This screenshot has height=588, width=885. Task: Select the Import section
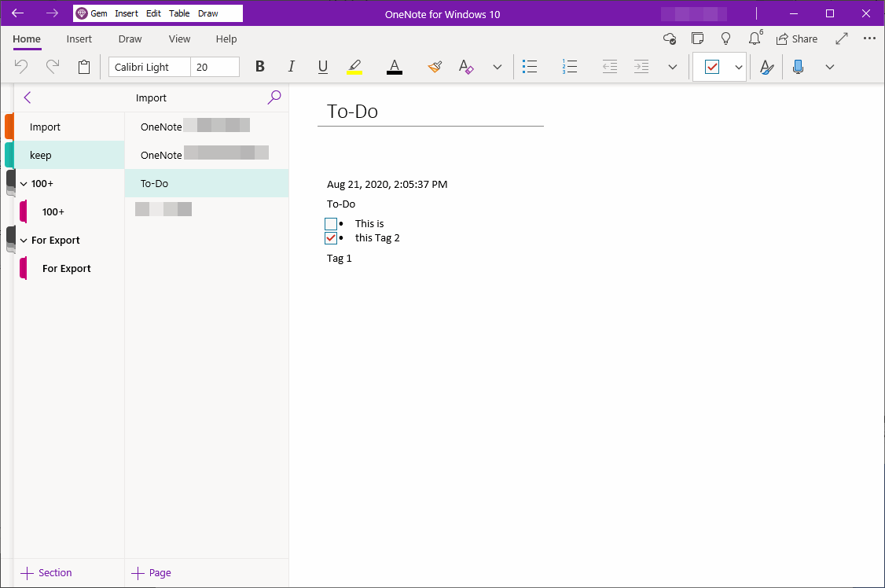[x=69, y=127]
